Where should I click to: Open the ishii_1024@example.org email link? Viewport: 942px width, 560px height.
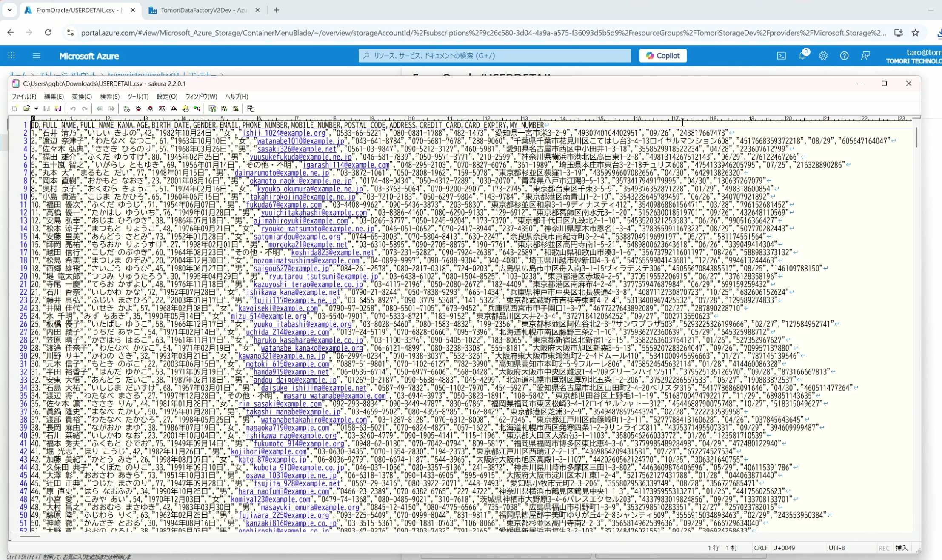[x=283, y=133]
